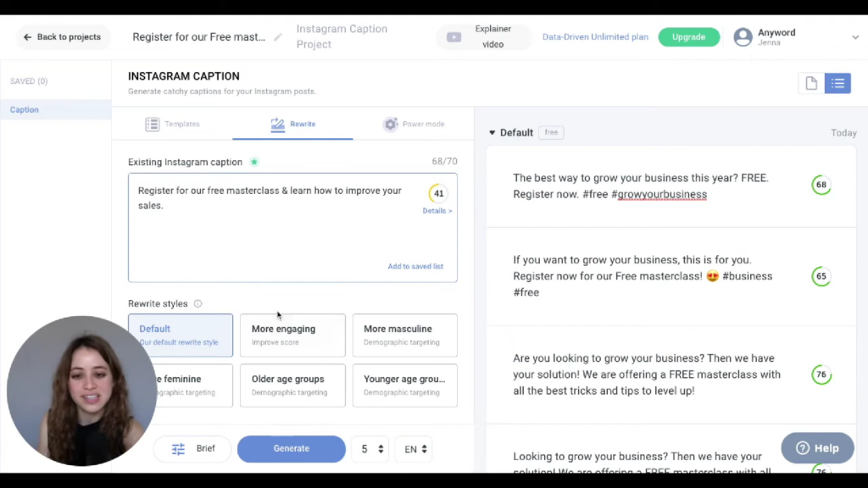Collapse the Default results group
The height and width of the screenshot is (488, 868).
coord(492,132)
